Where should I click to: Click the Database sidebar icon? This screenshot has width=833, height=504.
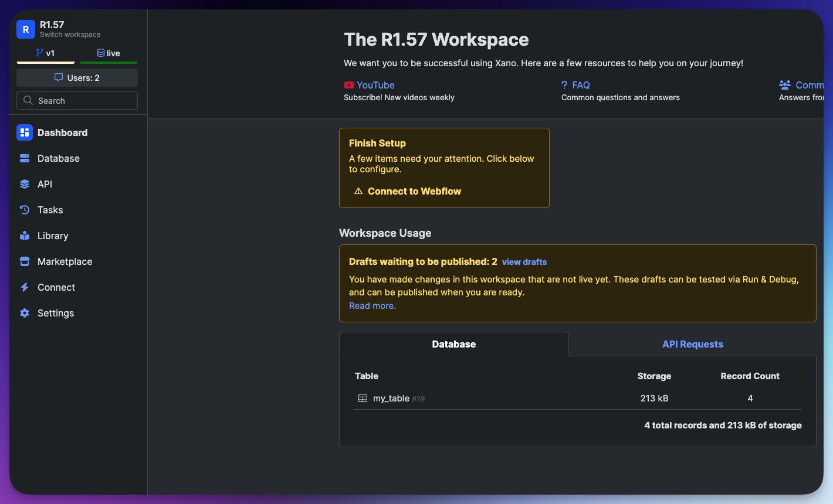25,158
